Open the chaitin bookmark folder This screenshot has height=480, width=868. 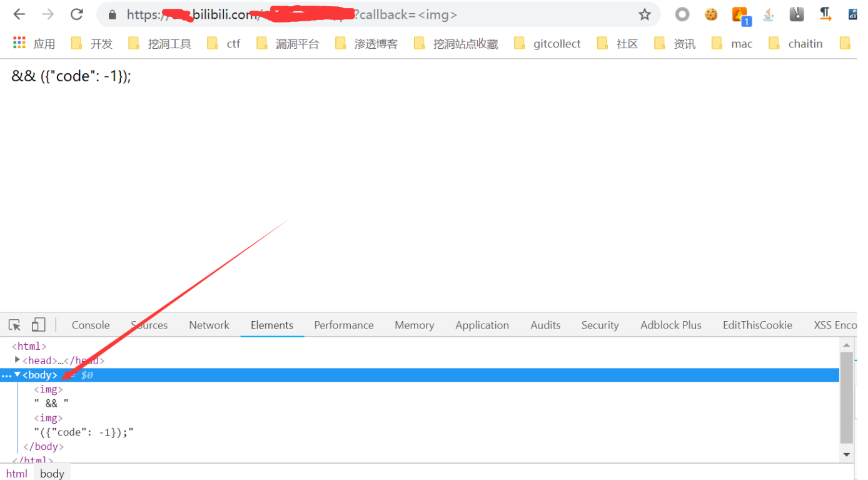(x=796, y=43)
